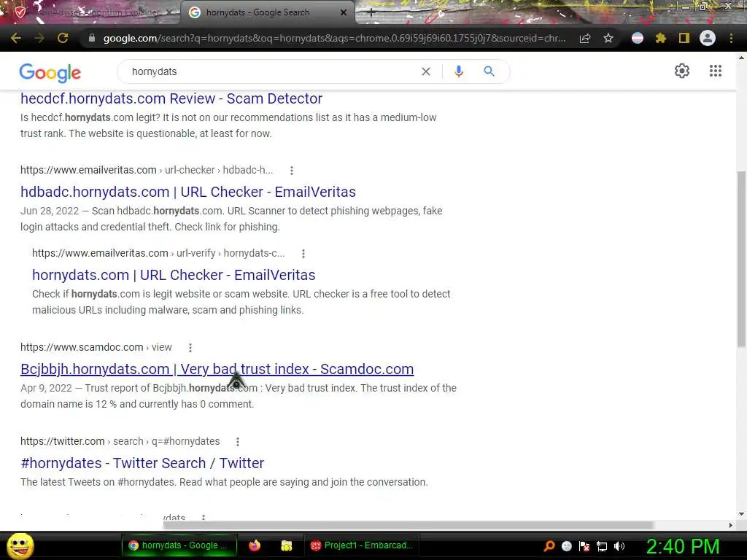Open the smiley face start button
Screen dimensions: 747x560
20,546
